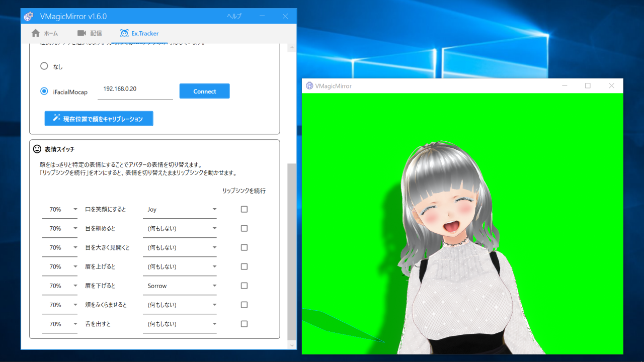This screenshot has width=644, height=362.
Task: Select the Ex.Tracker tab
Action: (x=139, y=33)
